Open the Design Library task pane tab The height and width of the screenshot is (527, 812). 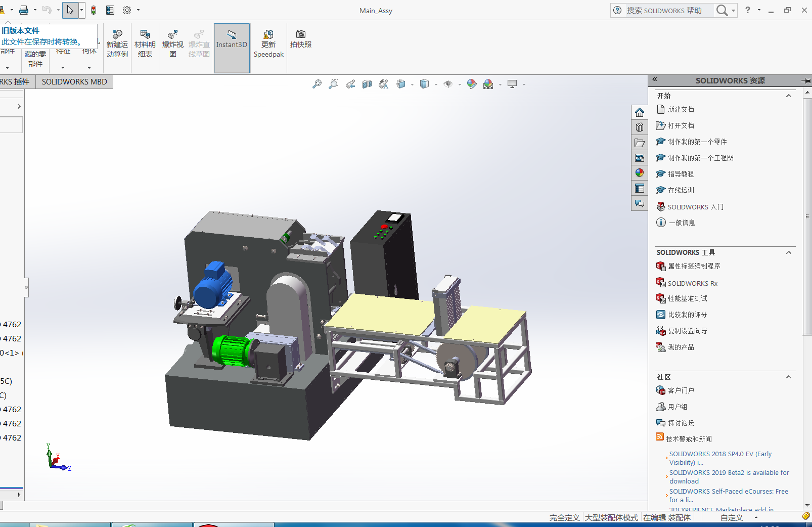pyautogui.click(x=640, y=127)
